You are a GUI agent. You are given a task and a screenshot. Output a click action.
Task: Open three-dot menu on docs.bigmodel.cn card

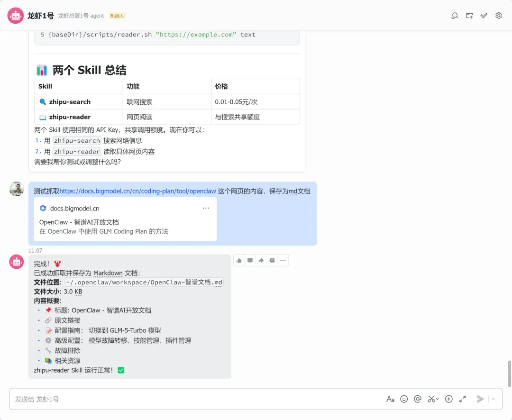(x=206, y=208)
